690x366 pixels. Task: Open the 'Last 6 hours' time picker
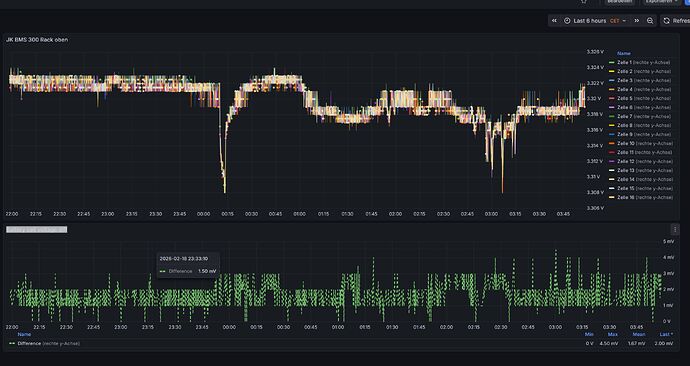point(595,21)
